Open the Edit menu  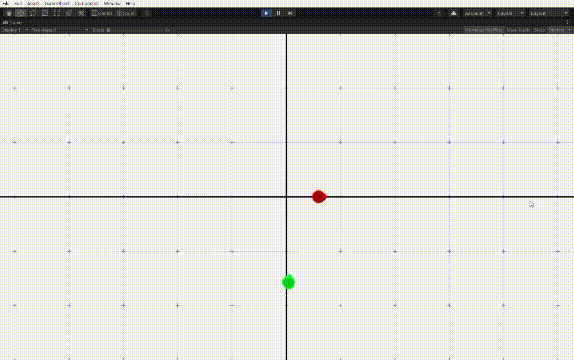pyautogui.click(x=18, y=3)
